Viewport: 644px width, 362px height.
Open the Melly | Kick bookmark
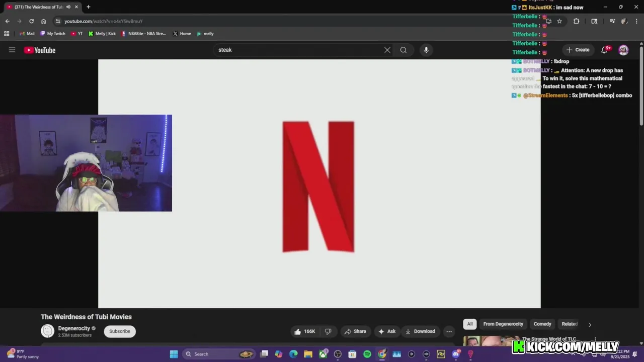pyautogui.click(x=102, y=34)
